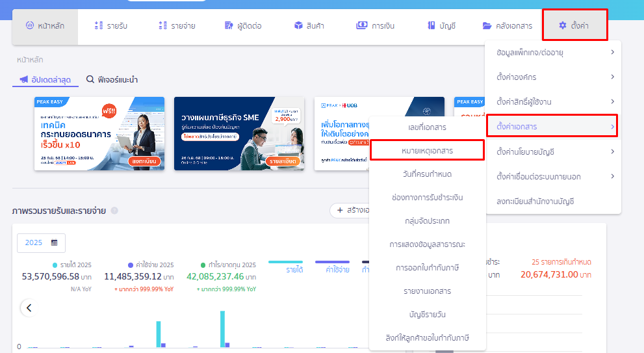Click the dashboard icon of หน้าหลัก
Image resolution: width=644 pixels, height=353 pixels.
[30, 25]
